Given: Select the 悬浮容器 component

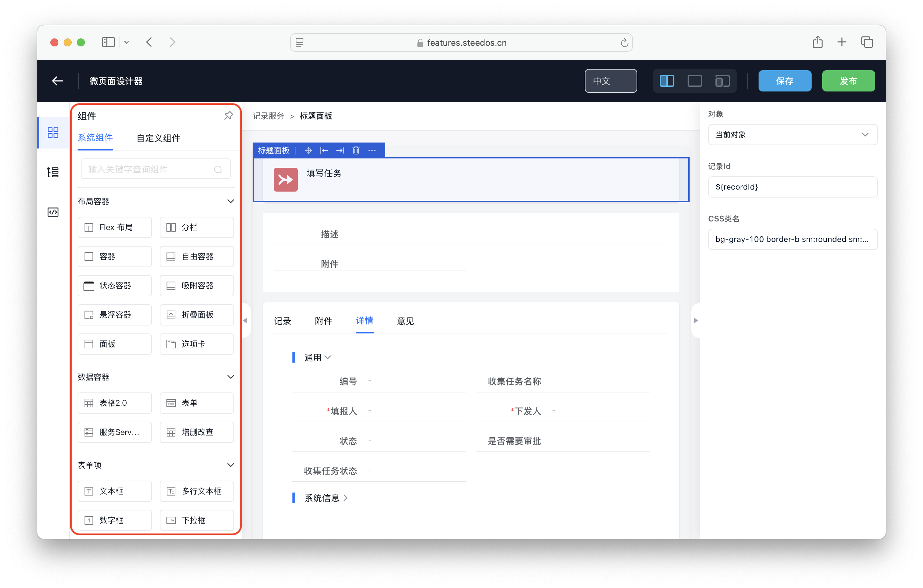Looking at the screenshot, I should click(x=115, y=315).
